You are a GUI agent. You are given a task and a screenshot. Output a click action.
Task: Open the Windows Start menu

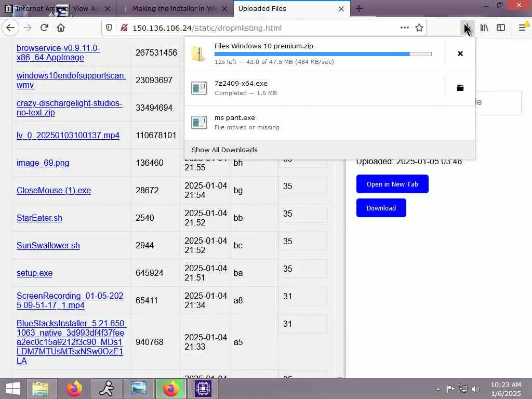pos(13,389)
